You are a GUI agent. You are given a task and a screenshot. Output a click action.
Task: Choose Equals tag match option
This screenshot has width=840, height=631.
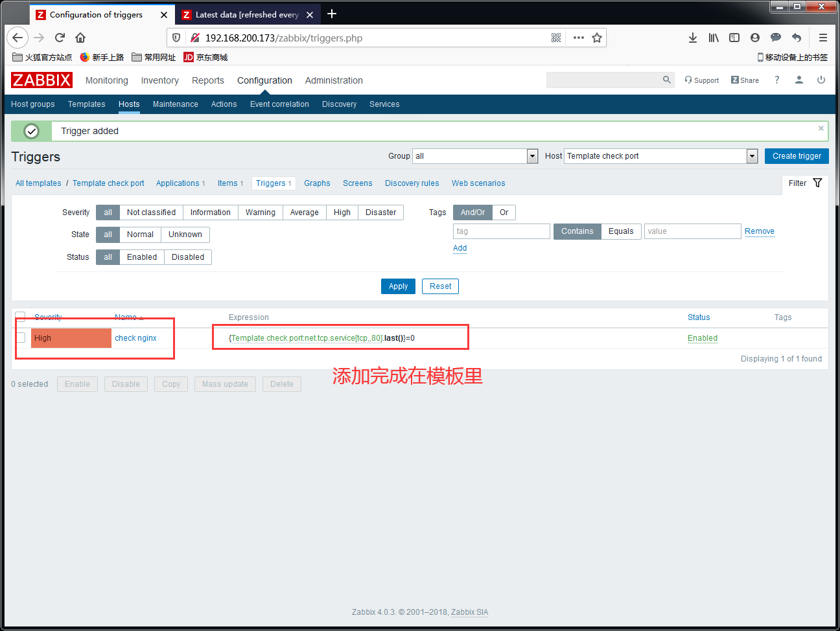click(621, 231)
